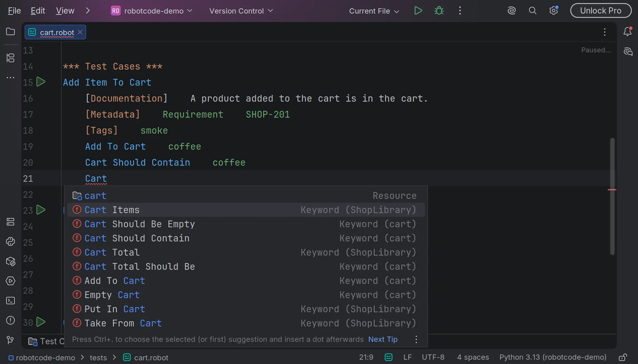Run test Add Item To Cart gutter icon at line 15

(x=41, y=82)
